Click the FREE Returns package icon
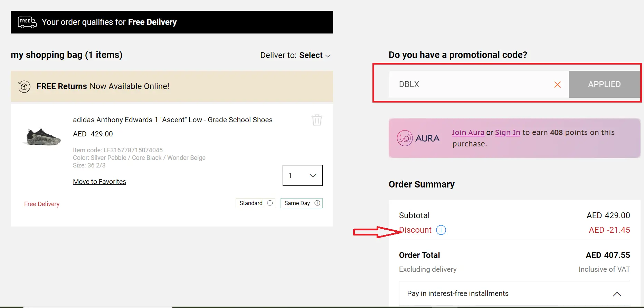Image resolution: width=644 pixels, height=308 pixels. (24, 86)
